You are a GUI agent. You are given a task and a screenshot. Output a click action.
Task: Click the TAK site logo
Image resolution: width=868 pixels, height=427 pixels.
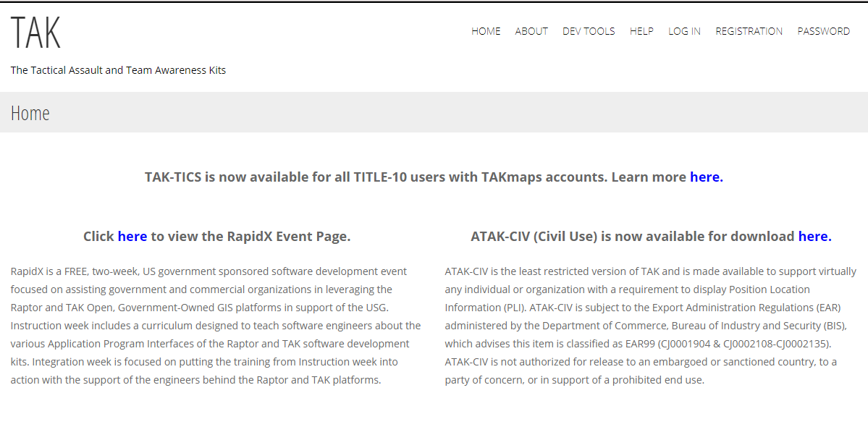click(36, 32)
